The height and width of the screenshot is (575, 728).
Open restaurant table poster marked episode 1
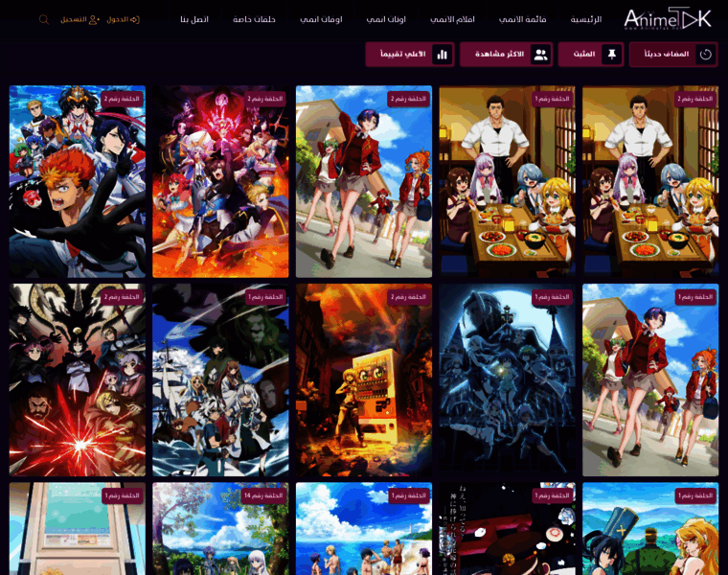507,181
